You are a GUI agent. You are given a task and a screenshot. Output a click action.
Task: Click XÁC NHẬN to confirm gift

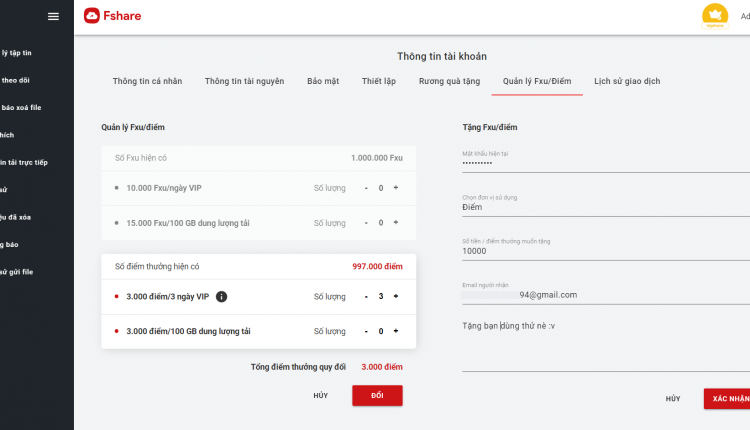(x=727, y=398)
